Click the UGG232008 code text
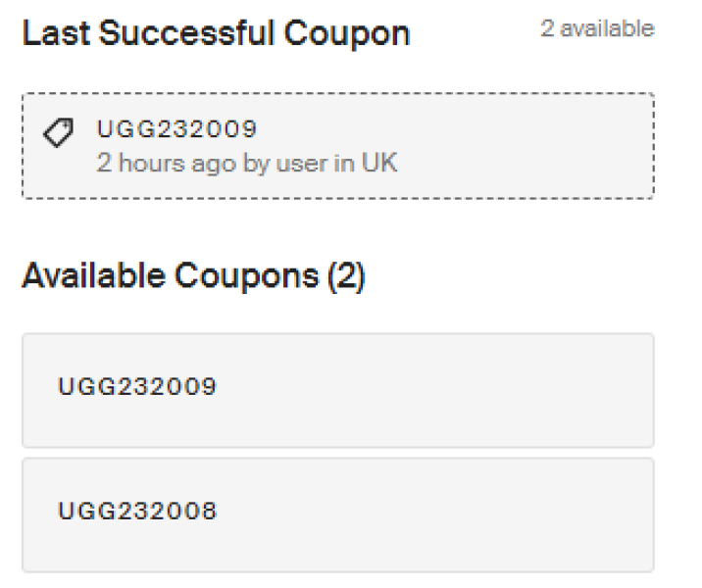This screenshot has width=702, height=588. tap(137, 511)
